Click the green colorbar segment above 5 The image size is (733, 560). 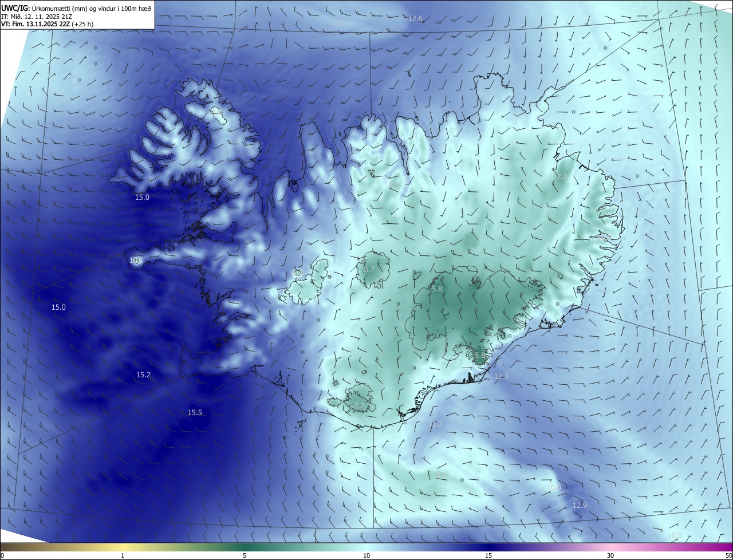pos(245,547)
